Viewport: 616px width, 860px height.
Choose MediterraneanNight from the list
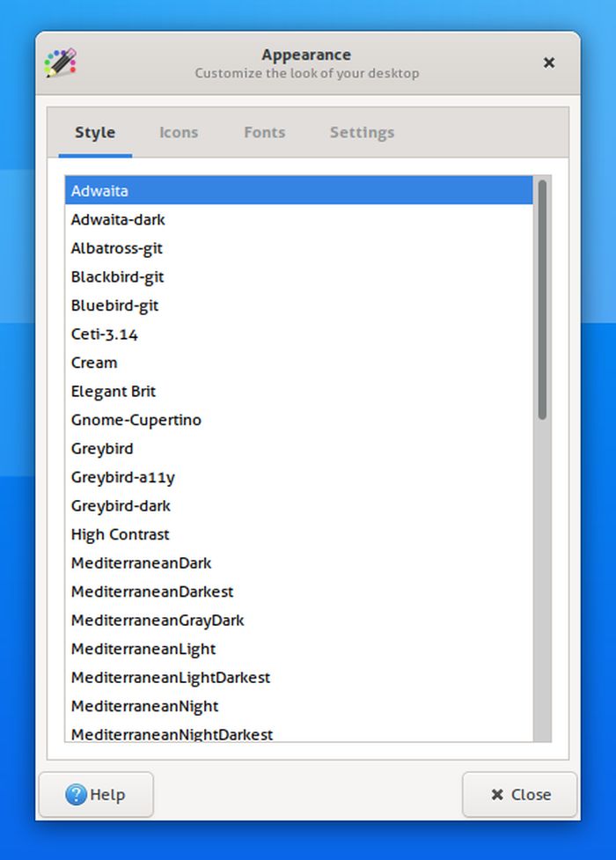click(144, 706)
